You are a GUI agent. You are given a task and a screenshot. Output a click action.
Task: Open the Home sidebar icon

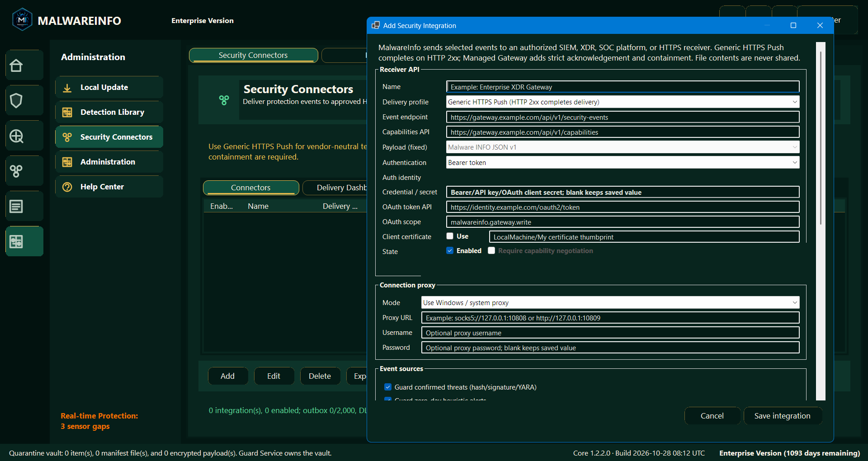click(x=16, y=66)
